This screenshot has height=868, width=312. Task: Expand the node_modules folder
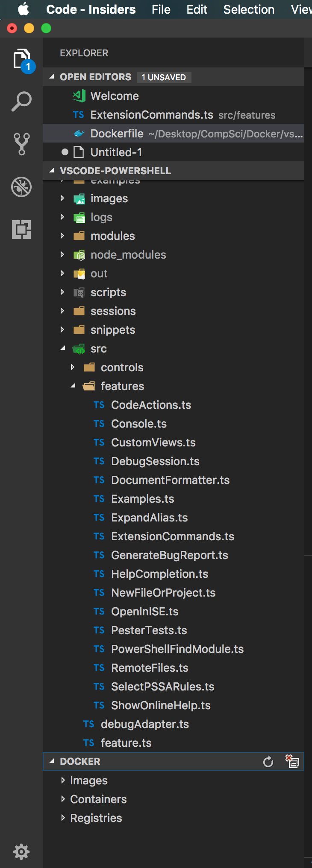[x=62, y=254]
